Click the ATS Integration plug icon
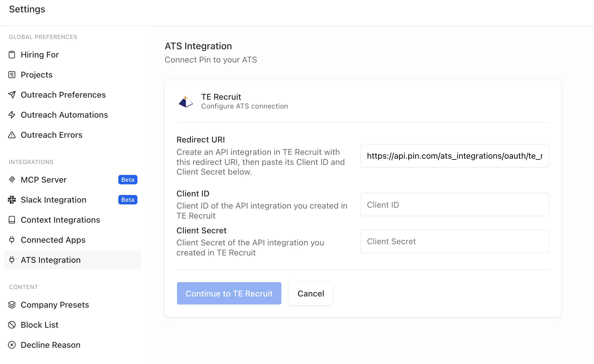The image size is (594, 364). pyautogui.click(x=12, y=260)
